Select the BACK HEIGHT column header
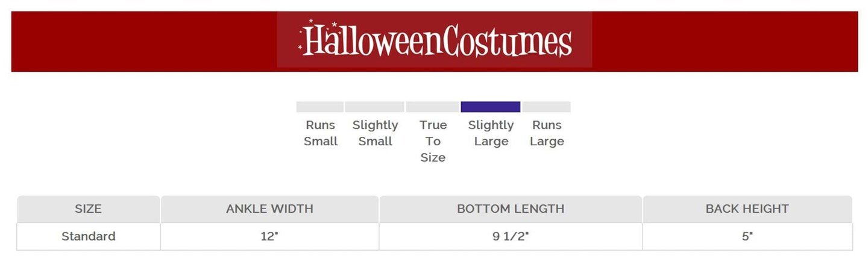The height and width of the screenshot is (267, 868). coord(747,209)
